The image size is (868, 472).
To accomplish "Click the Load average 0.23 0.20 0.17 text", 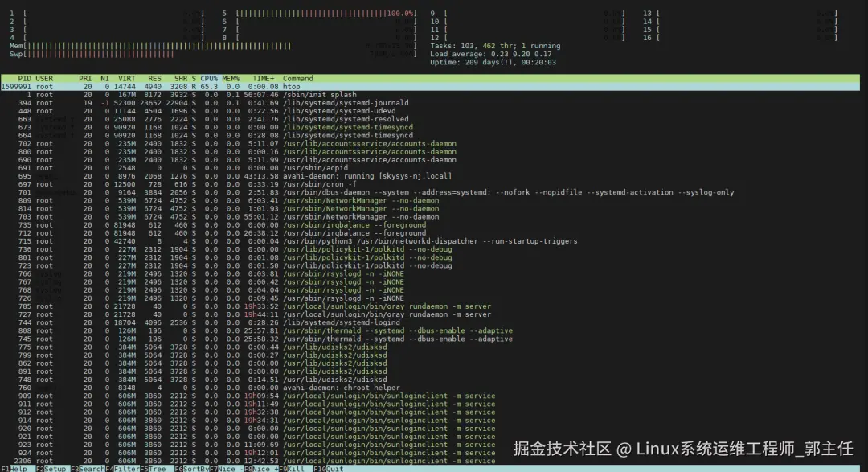I will (490, 55).
